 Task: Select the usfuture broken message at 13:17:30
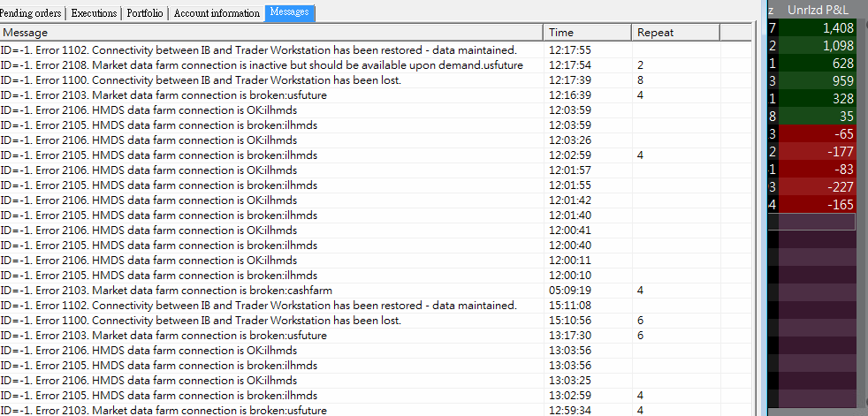point(164,336)
